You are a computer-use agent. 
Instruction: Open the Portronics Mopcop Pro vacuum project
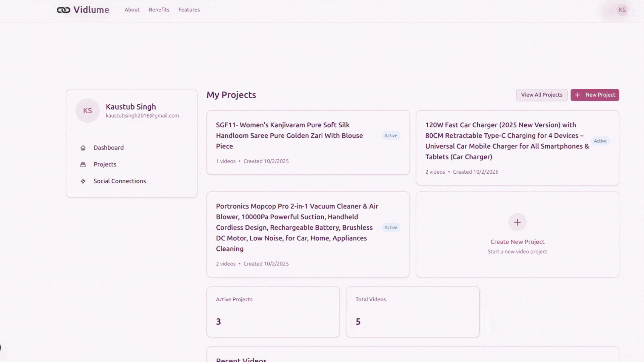(297, 227)
